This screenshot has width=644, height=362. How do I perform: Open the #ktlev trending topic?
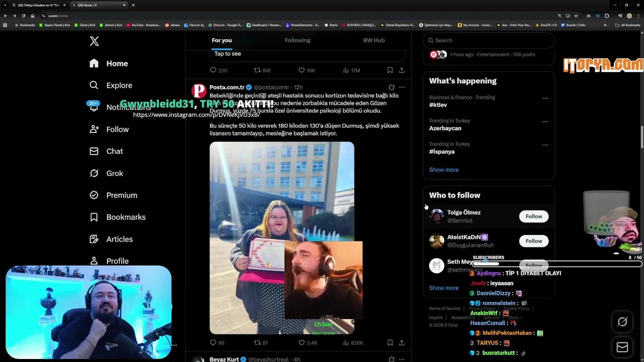(438, 105)
